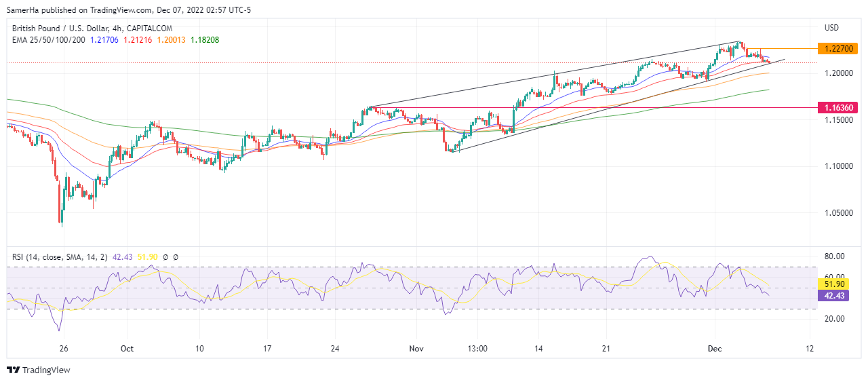Click the USD currency label
The width and height of the screenshot is (868, 382).
click(x=831, y=28)
